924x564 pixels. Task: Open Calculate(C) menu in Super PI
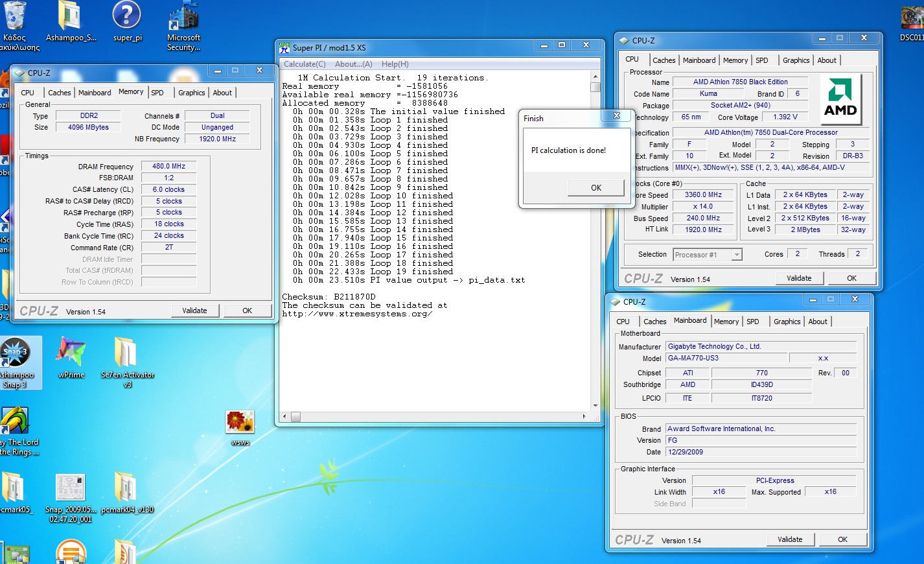point(305,64)
